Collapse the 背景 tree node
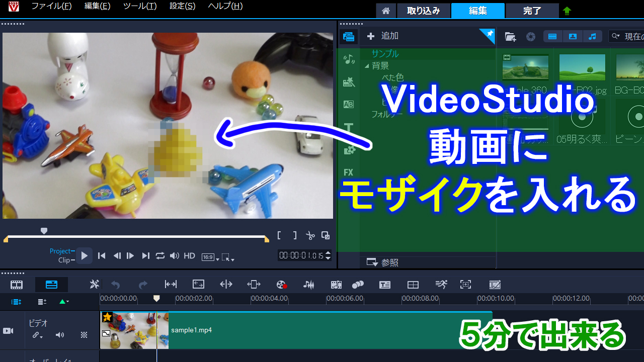The height and width of the screenshot is (362, 644). 367,66
